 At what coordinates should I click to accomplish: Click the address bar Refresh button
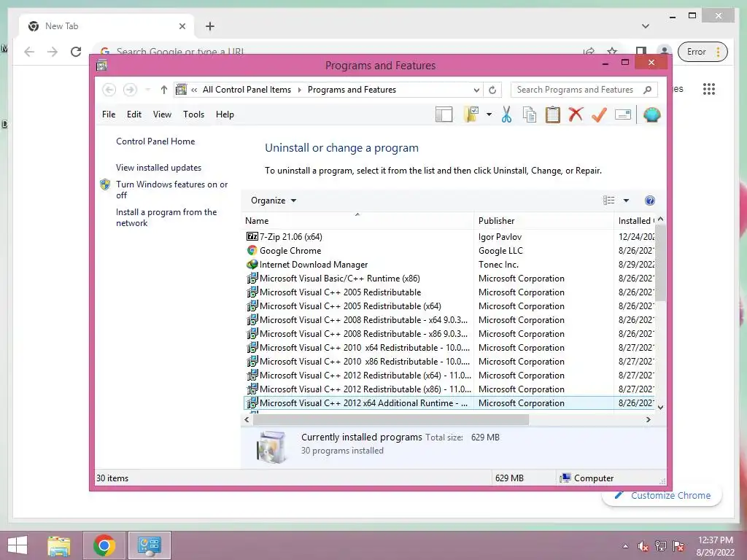(492, 90)
